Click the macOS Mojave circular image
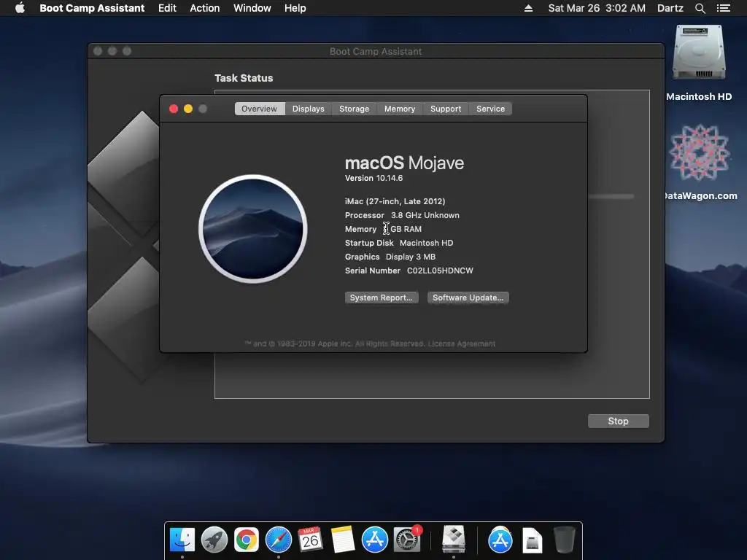Image resolution: width=747 pixels, height=560 pixels. pos(253,228)
